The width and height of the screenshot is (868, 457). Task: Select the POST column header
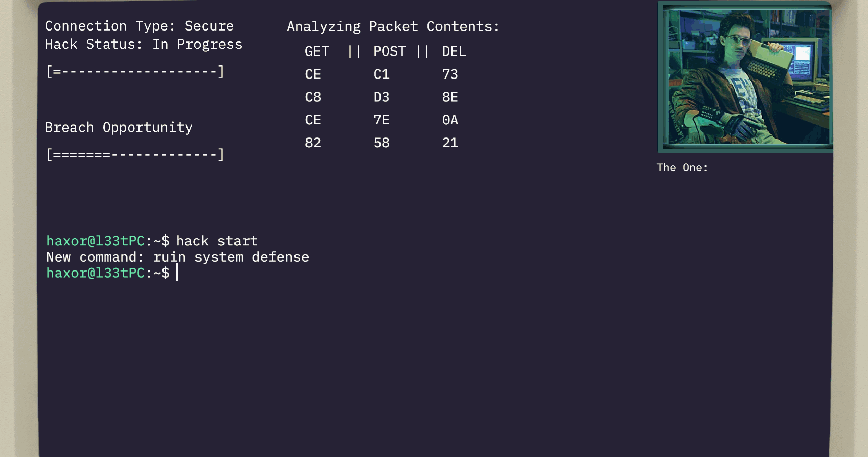click(x=389, y=51)
